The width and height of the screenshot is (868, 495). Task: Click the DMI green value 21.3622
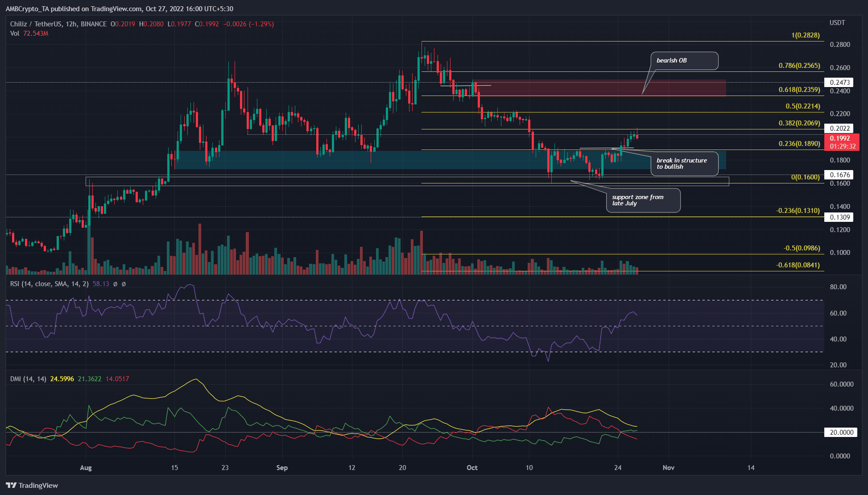click(90, 379)
